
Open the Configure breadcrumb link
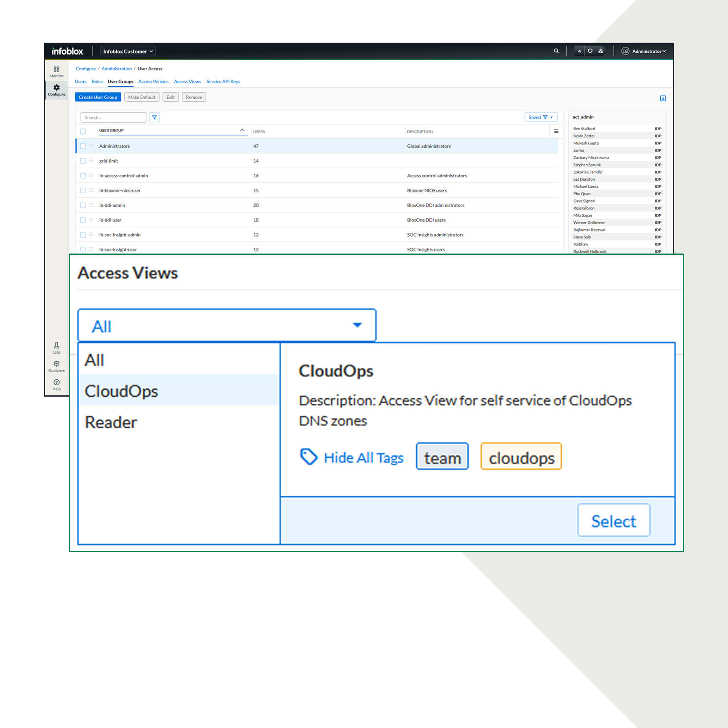pos(86,69)
